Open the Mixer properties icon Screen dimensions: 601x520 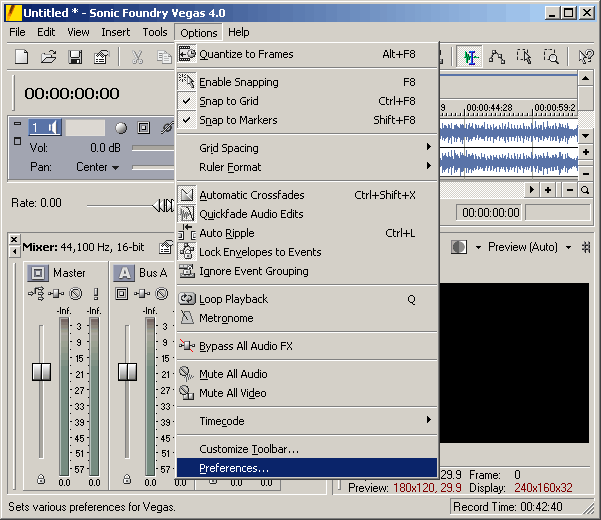pyautogui.click(x=166, y=247)
